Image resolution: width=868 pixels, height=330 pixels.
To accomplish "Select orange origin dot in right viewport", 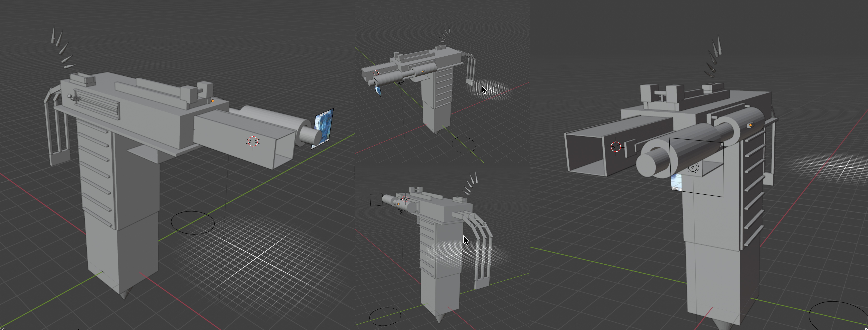I will tap(750, 125).
